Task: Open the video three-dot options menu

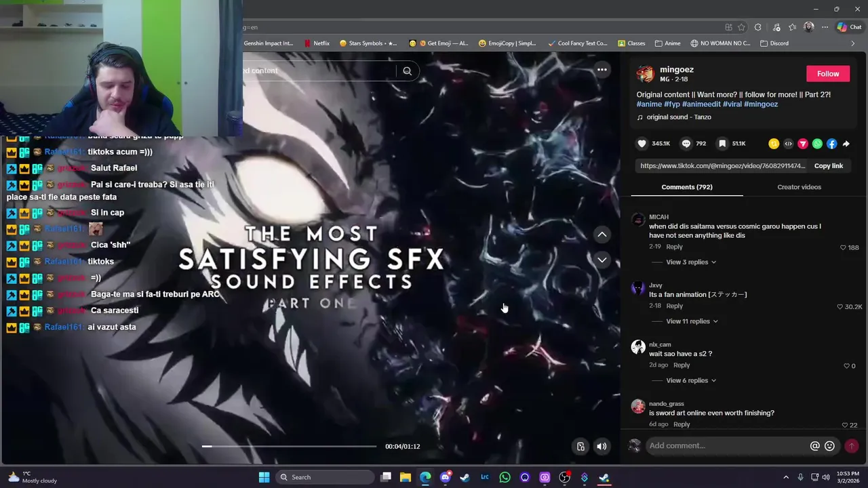Action: pyautogui.click(x=602, y=70)
